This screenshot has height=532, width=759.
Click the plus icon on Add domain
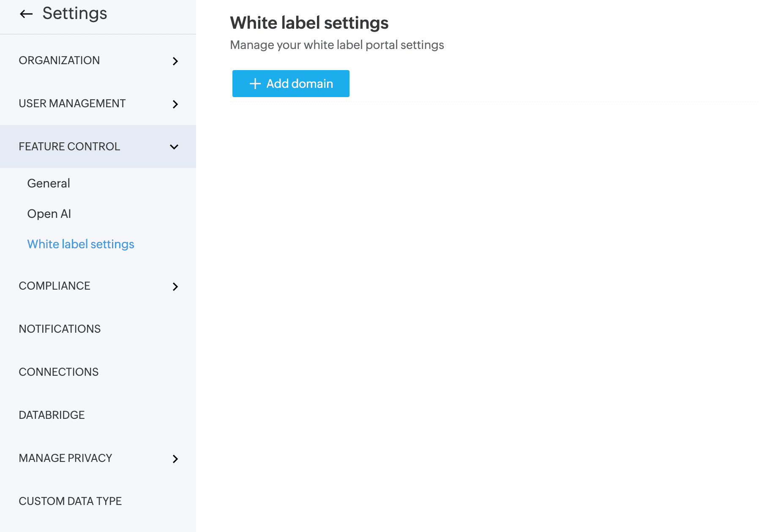point(255,84)
